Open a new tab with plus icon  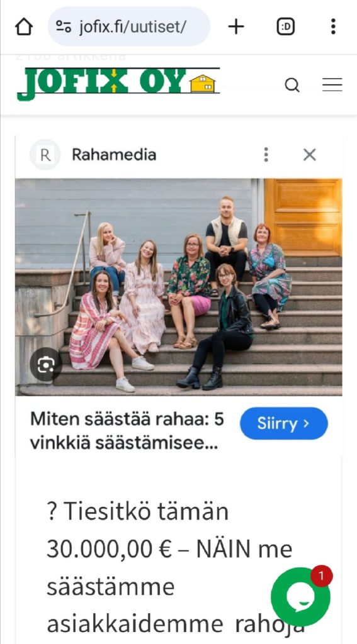coord(236,27)
